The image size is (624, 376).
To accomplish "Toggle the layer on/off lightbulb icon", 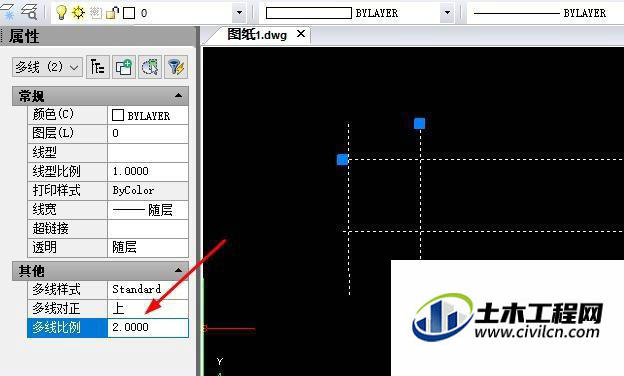I will point(61,12).
